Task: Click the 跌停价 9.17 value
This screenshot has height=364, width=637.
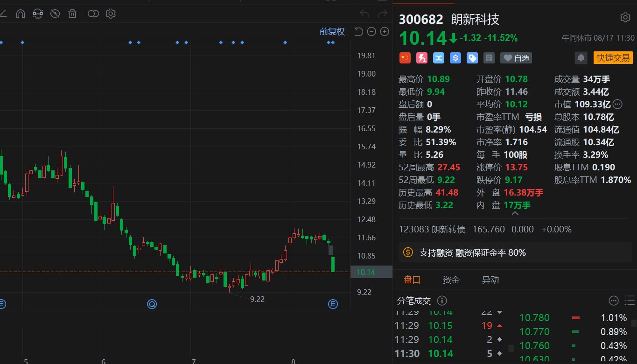Action: click(x=514, y=180)
